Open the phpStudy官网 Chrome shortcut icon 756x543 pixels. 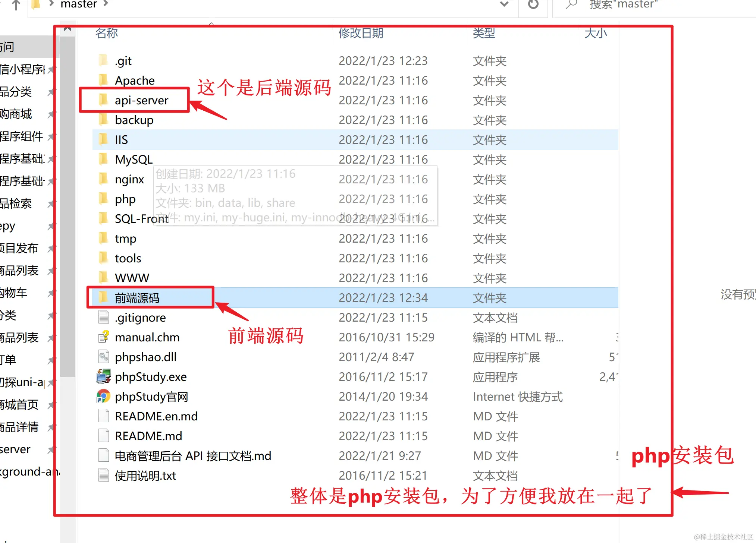103,396
